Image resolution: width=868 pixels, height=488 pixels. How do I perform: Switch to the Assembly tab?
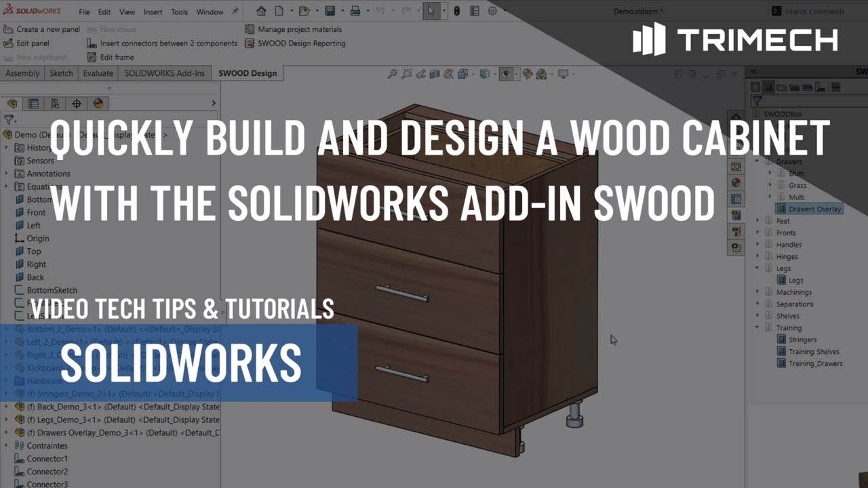[22, 73]
